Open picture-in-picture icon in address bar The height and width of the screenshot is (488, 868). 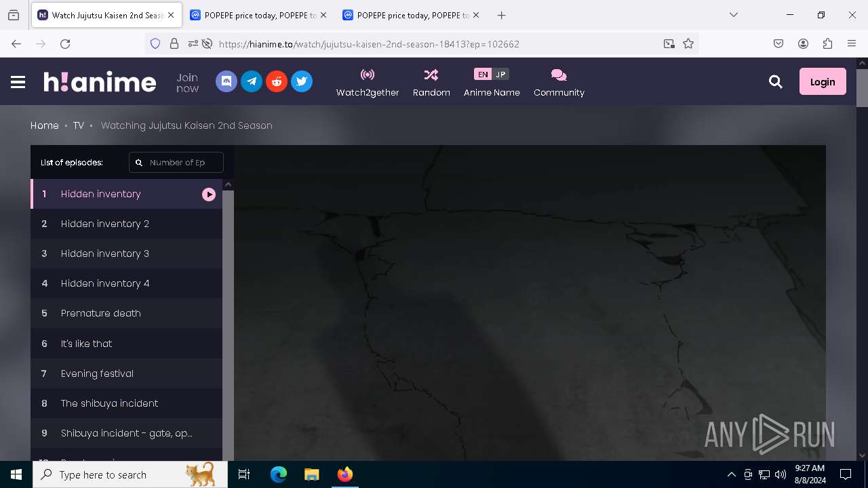click(669, 43)
